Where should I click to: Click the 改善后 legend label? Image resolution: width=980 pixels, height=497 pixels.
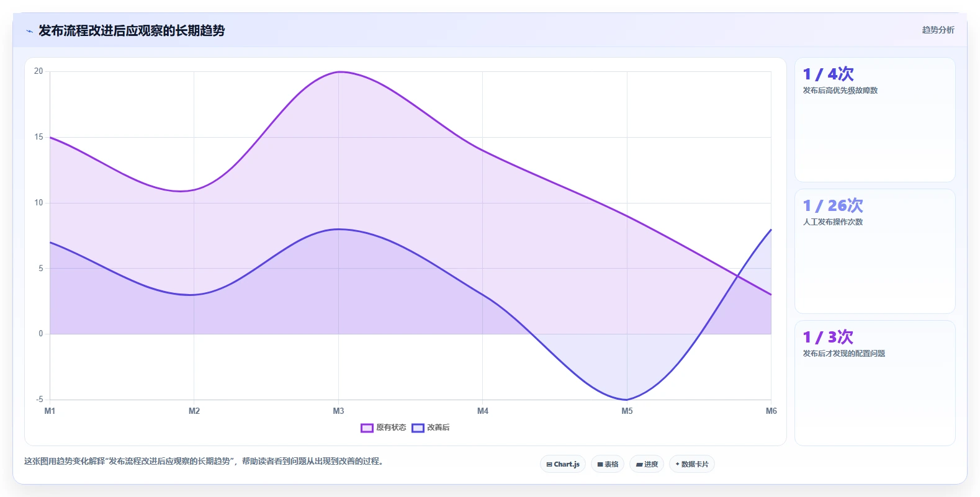coord(438,428)
